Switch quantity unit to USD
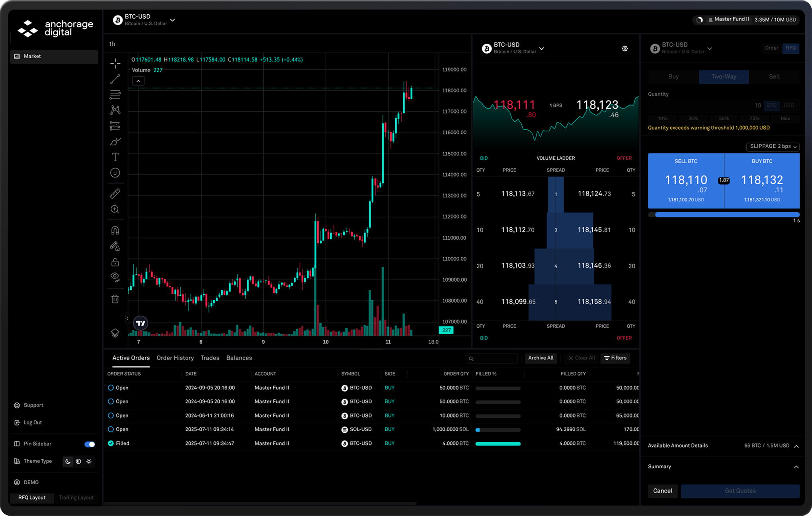Screen dimensions: 812x516 [x=789, y=105]
